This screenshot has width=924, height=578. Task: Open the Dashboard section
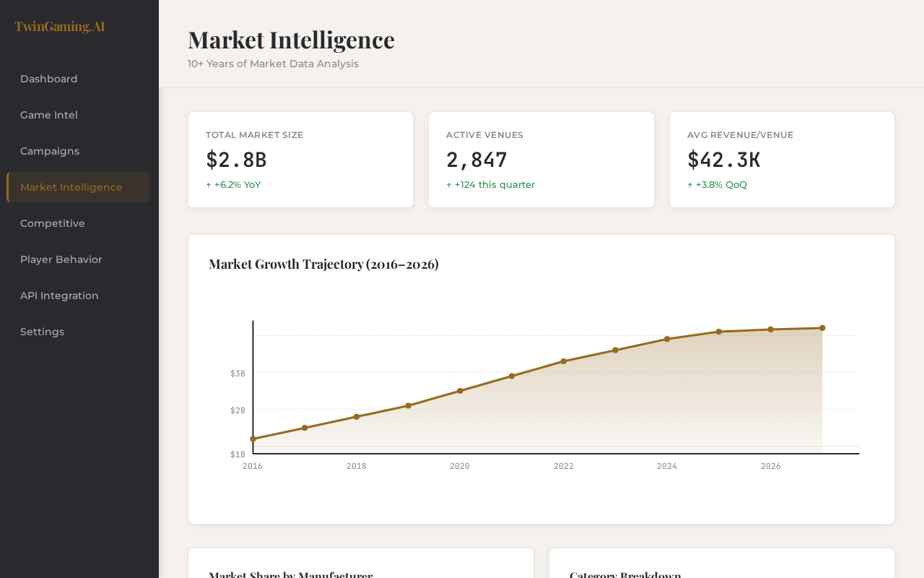pyautogui.click(x=48, y=78)
